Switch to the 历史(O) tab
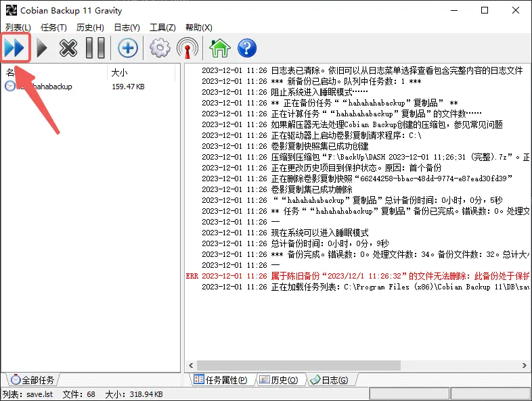The width and height of the screenshot is (532, 401). (x=279, y=380)
